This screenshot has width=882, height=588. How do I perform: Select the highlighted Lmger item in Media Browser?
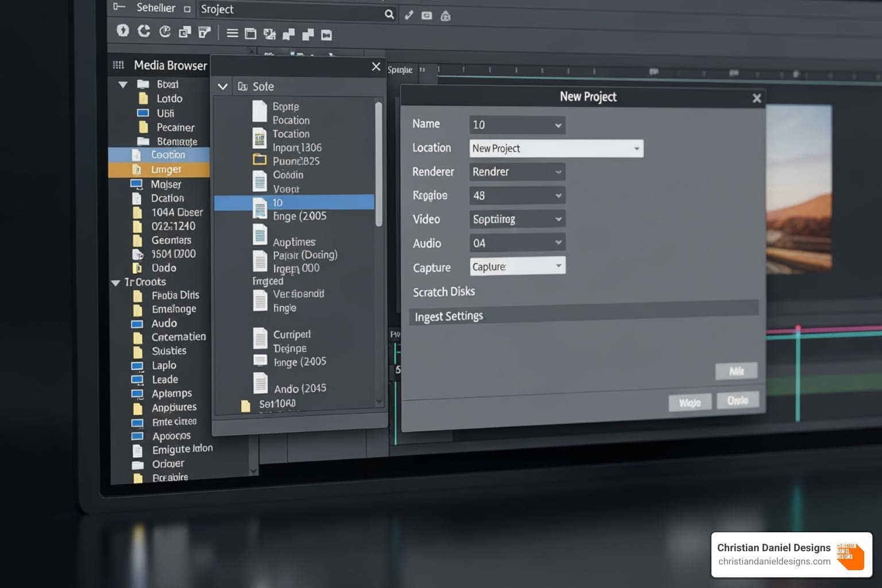pos(165,169)
